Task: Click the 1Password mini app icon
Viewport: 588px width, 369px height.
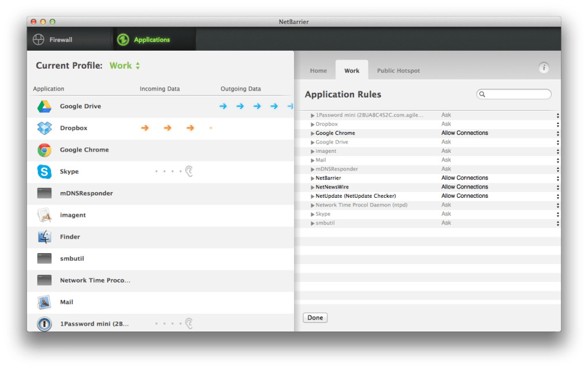Action: [x=44, y=323]
